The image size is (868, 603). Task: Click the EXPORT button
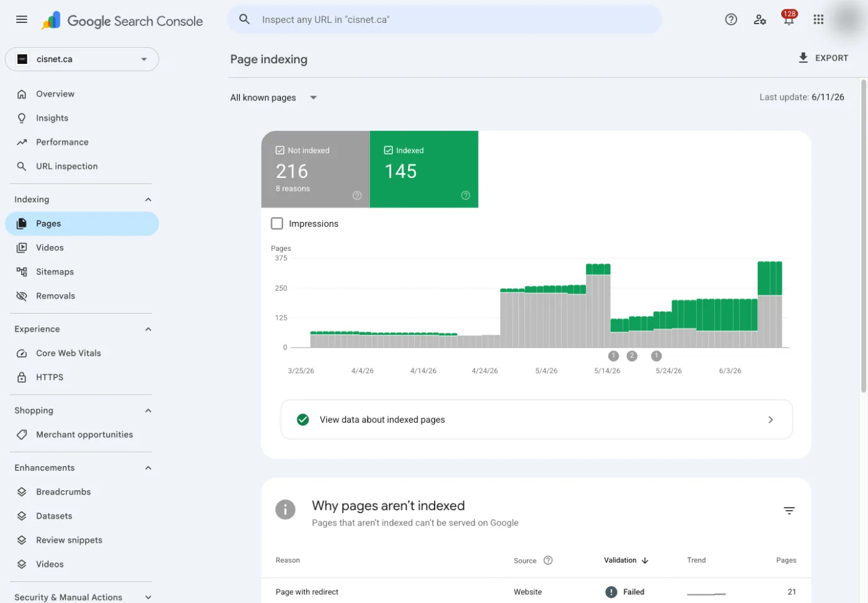823,58
